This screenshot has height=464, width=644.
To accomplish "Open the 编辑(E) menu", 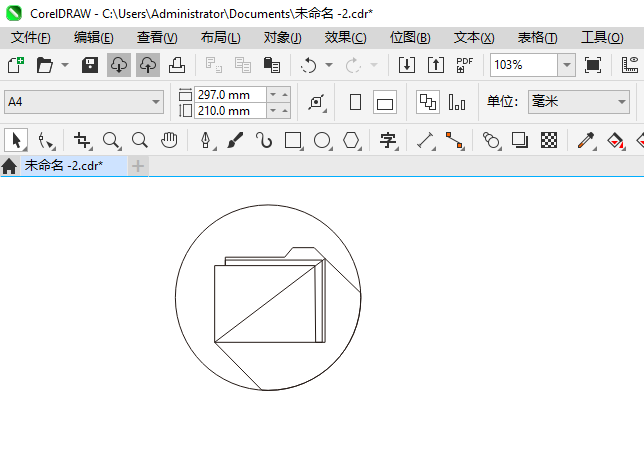I will pos(94,38).
